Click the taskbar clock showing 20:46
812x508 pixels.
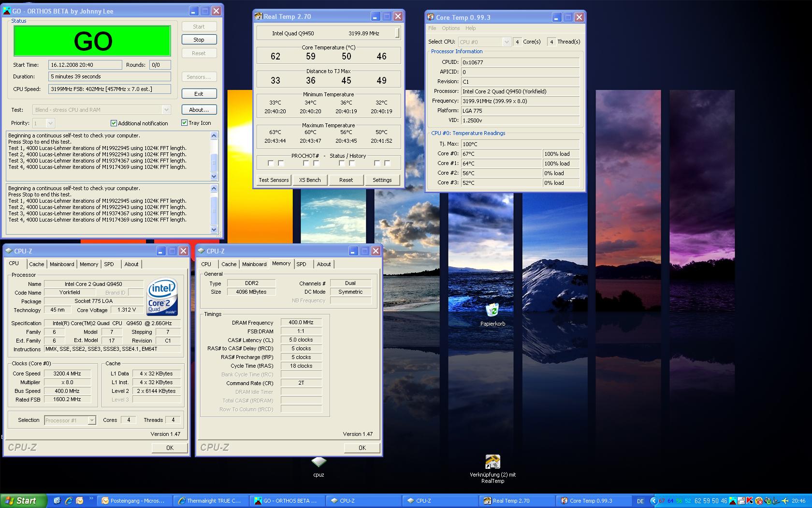tap(798, 501)
